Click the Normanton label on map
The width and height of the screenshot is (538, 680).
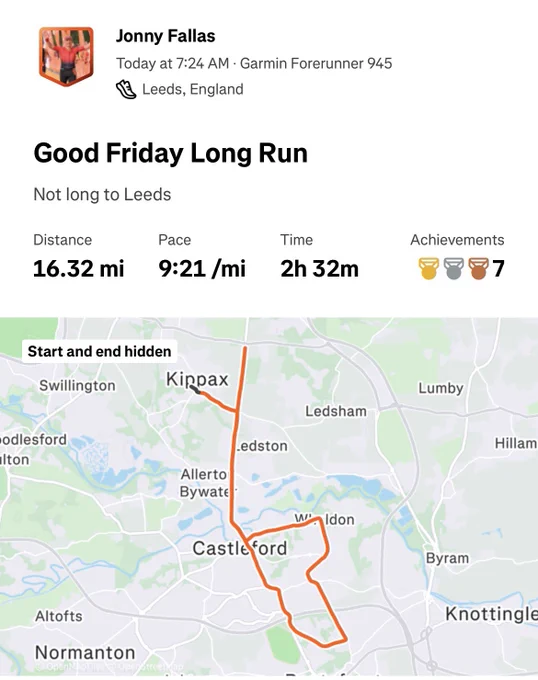[x=85, y=653]
